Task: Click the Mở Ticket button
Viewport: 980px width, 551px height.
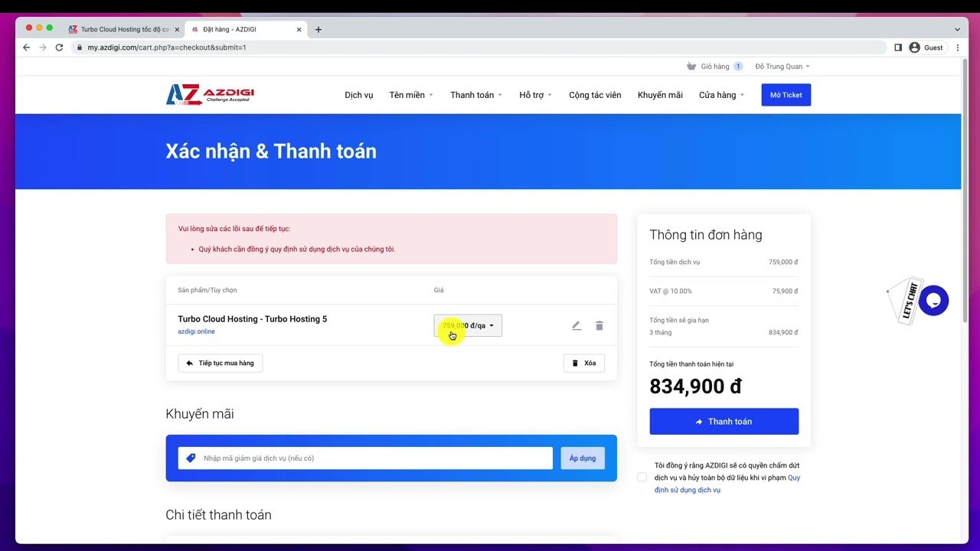Action: pos(786,95)
